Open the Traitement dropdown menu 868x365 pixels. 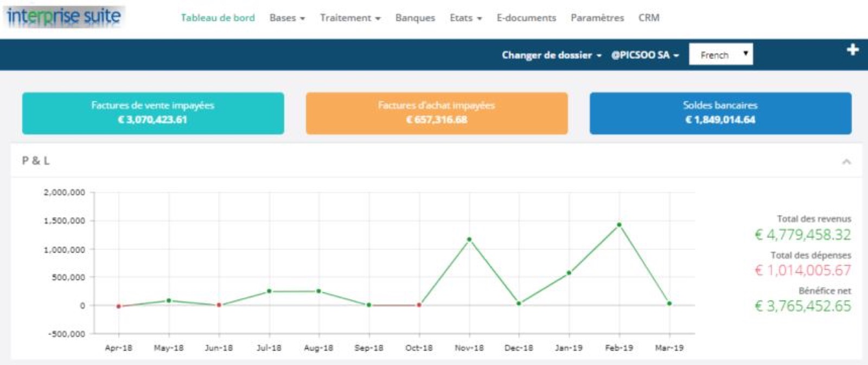pos(350,18)
